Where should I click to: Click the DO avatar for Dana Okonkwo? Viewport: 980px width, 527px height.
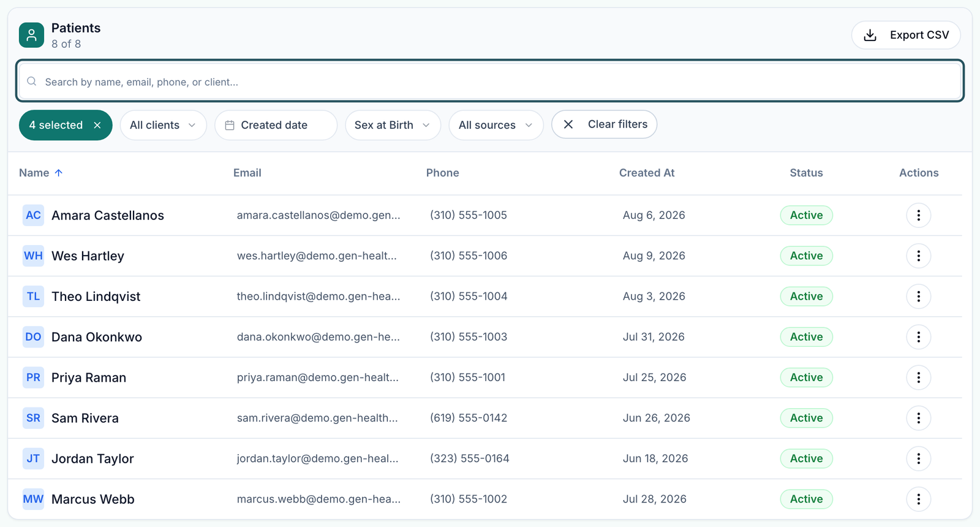coord(33,336)
